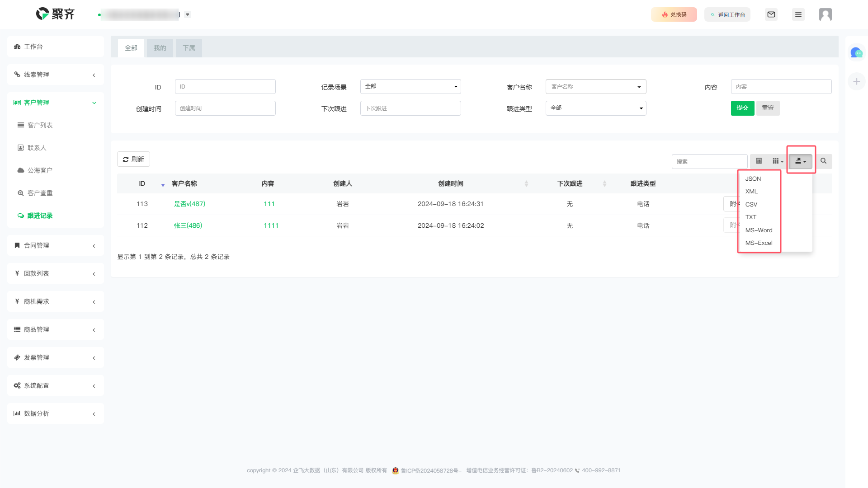Open 记录场景 dropdown
Screen dimensions: 868x488
tap(410, 86)
